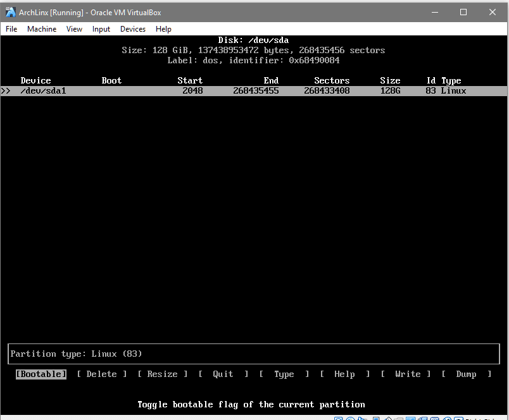Open the Help menu in VirtualBox
Image resolution: width=509 pixels, height=420 pixels.
[163, 29]
